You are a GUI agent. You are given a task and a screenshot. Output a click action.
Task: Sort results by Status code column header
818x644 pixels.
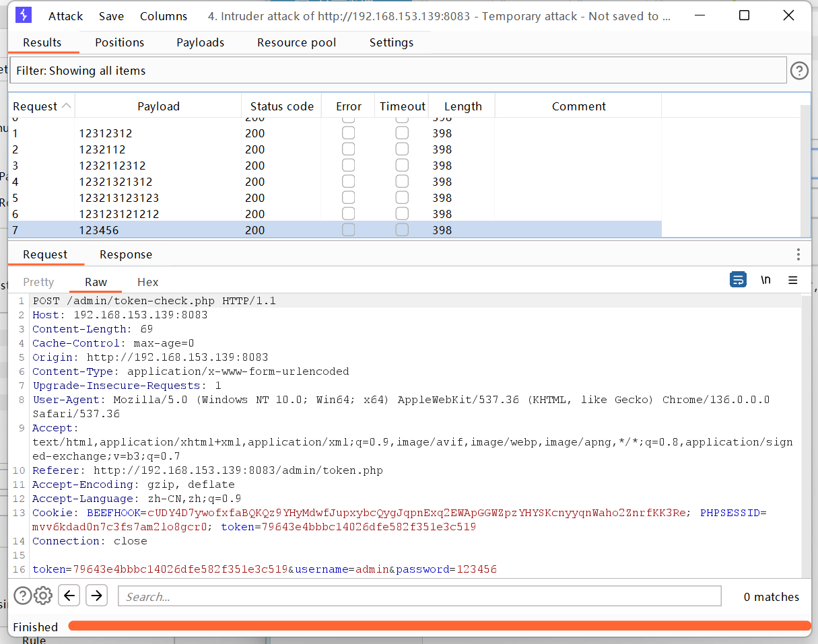(x=281, y=106)
